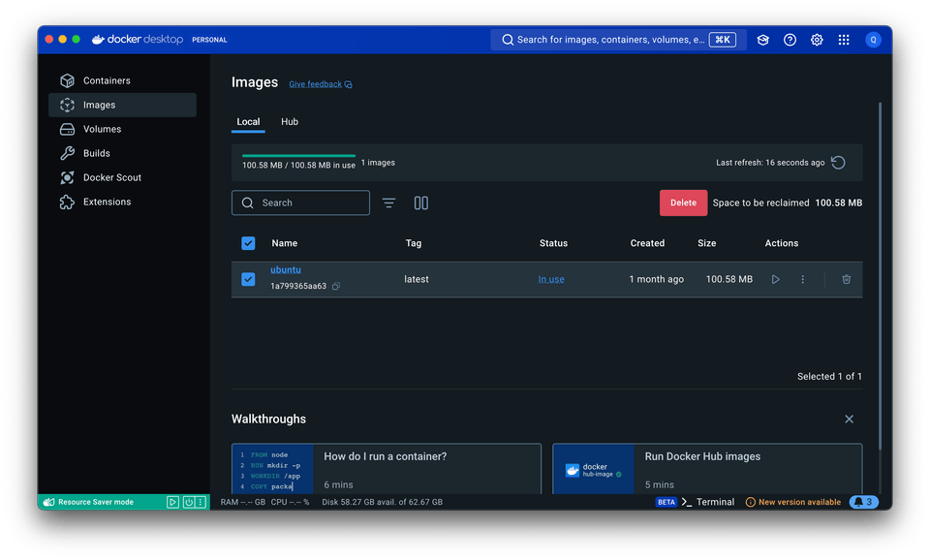
Task: Open 'Run Docker Hub images' walkthrough
Action: [707, 469]
